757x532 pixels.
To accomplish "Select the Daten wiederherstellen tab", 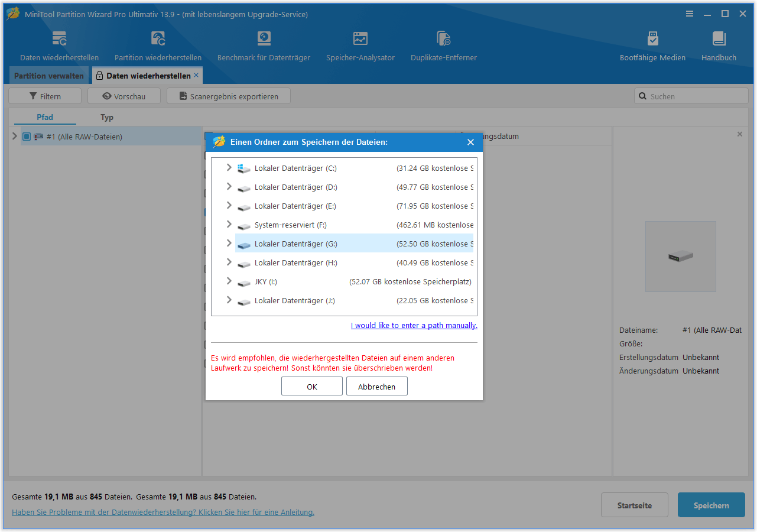I will click(x=148, y=76).
